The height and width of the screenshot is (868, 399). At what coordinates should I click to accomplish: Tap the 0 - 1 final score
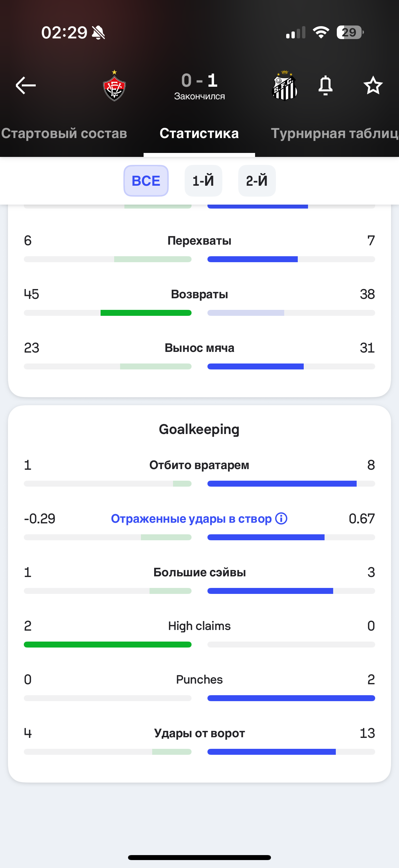click(x=199, y=80)
